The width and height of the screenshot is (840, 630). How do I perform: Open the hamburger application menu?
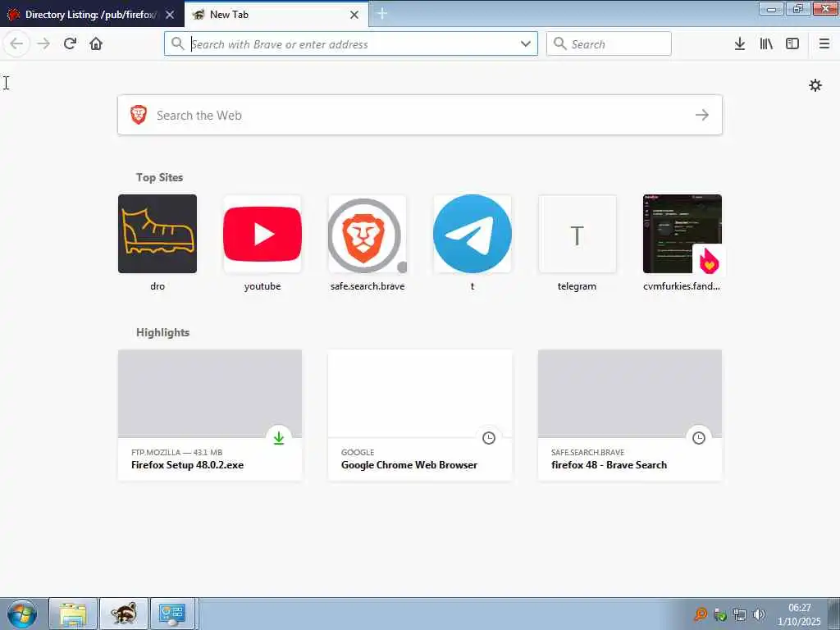click(x=824, y=44)
